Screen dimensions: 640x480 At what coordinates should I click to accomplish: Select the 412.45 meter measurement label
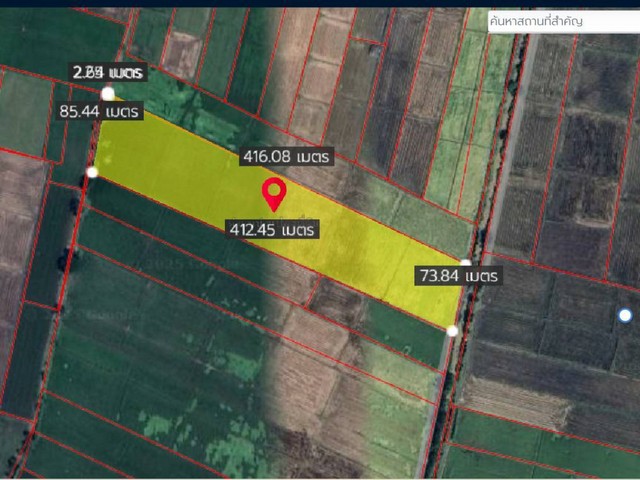[272, 229]
